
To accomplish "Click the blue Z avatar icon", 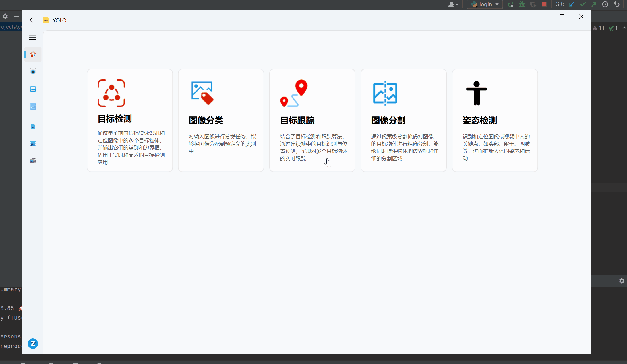I will click(33, 344).
